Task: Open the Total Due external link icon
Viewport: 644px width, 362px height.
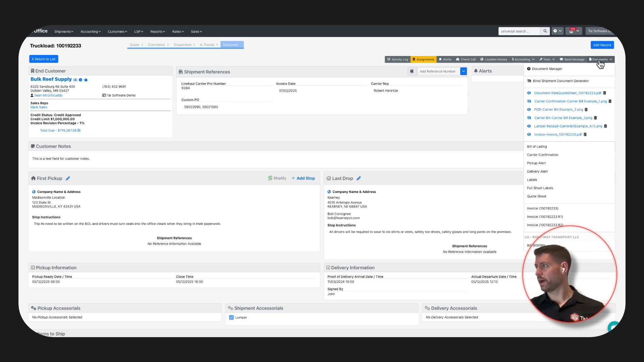Action: tap(79, 130)
